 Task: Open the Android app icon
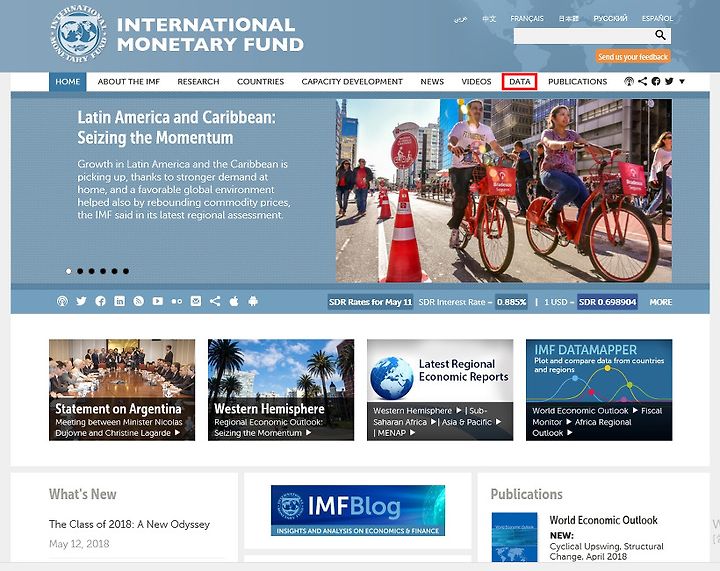pyautogui.click(x=253, y=301)
